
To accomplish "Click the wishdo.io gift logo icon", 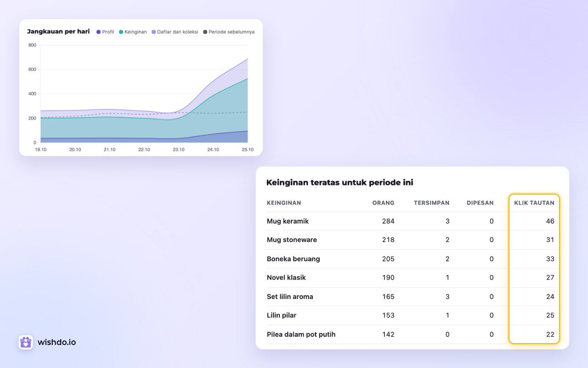I will click(26, 342).
